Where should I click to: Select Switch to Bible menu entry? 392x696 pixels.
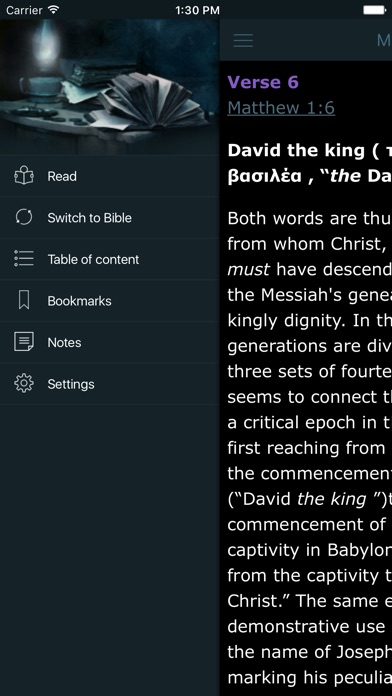110,218
